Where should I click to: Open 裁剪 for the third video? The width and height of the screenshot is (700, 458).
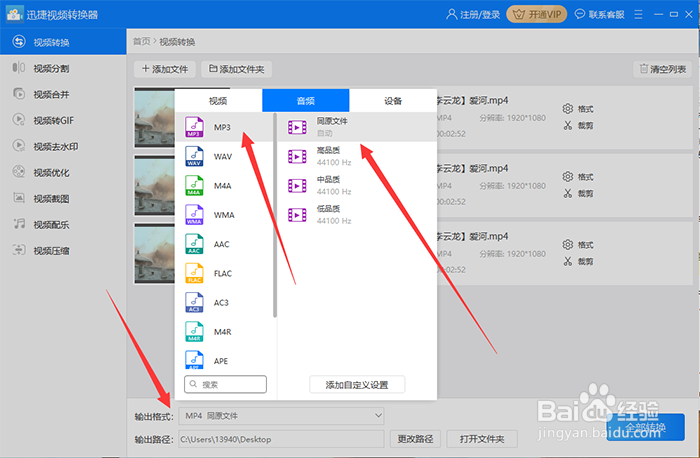click(x=578, y=261)
